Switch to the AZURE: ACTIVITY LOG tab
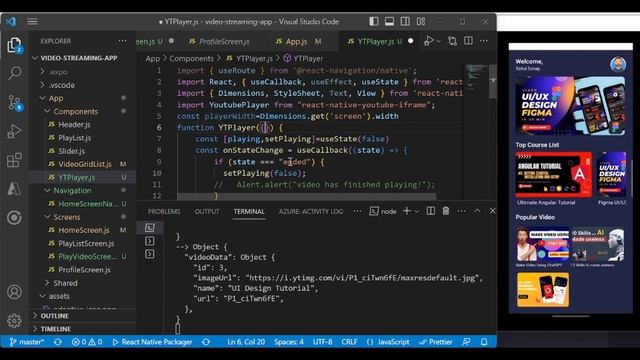Image resolution: width=640 pixels, height=360 pixels. (x=311, y=211)
